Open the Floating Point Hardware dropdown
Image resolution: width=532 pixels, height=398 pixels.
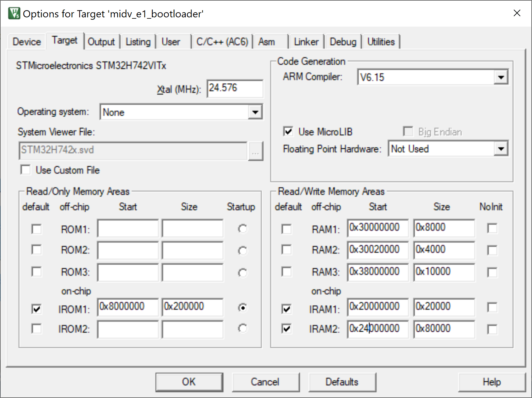click(501, 149)
